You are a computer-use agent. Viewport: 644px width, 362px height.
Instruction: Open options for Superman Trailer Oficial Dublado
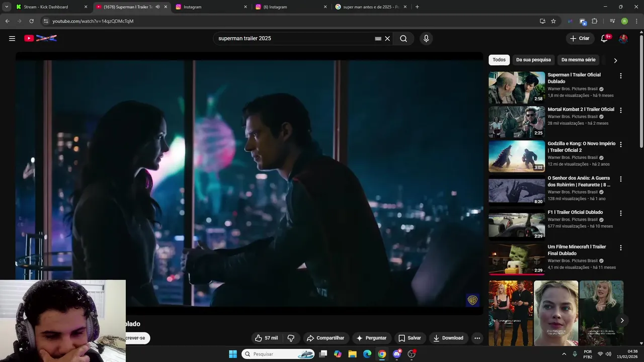[620, 76]
